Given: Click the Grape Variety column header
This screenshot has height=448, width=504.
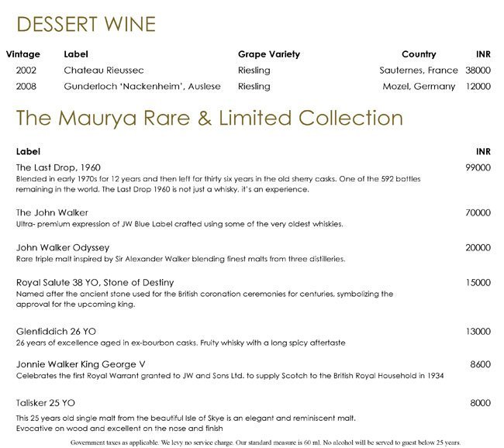Looking at the screenshot, I should point(268,55).
